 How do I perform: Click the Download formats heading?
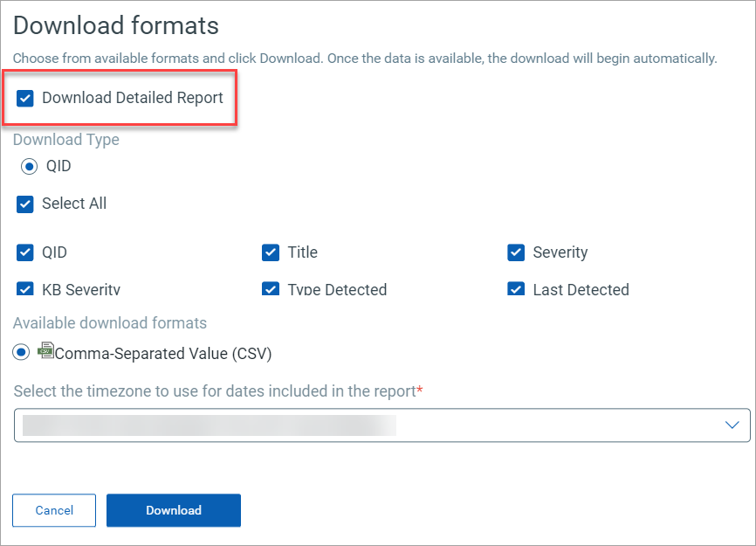115,25
